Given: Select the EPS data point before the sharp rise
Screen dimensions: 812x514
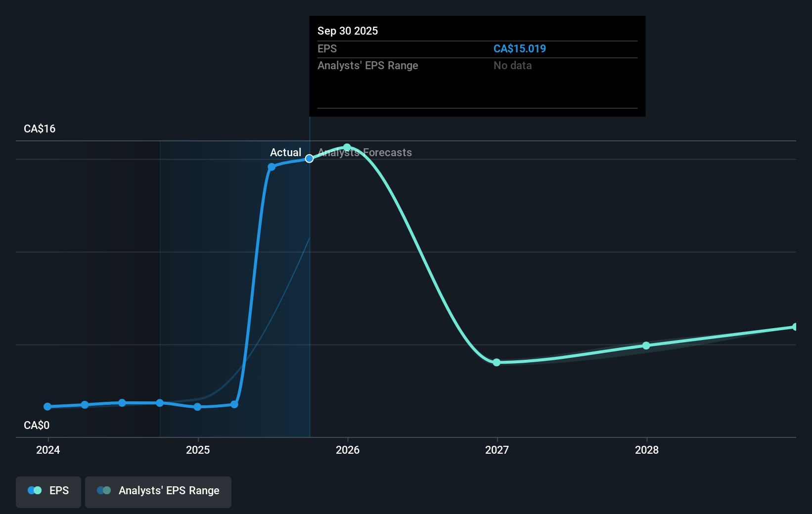Looking at the screenshot, I should 234,404.
